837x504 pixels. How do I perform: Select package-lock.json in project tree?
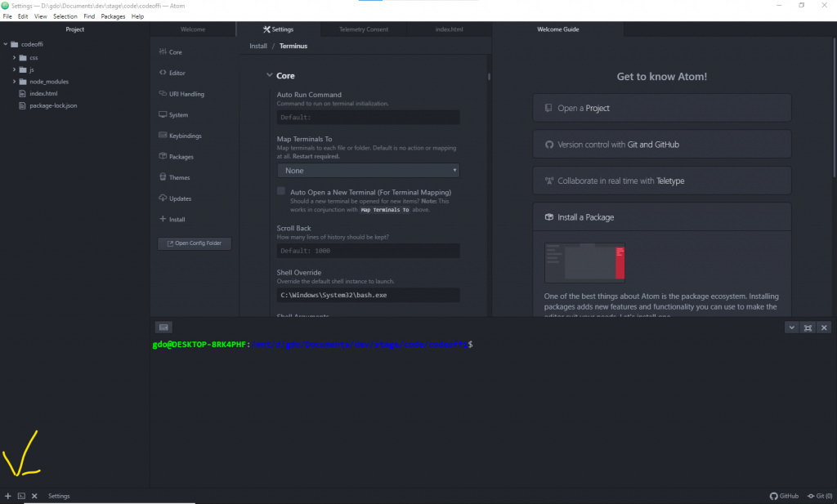(53, 105)
